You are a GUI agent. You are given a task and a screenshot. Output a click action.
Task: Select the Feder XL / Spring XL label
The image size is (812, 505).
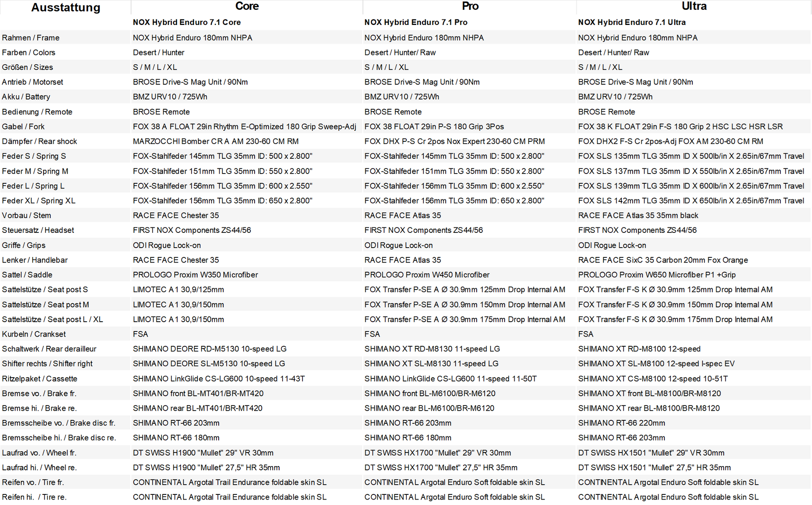39,201
